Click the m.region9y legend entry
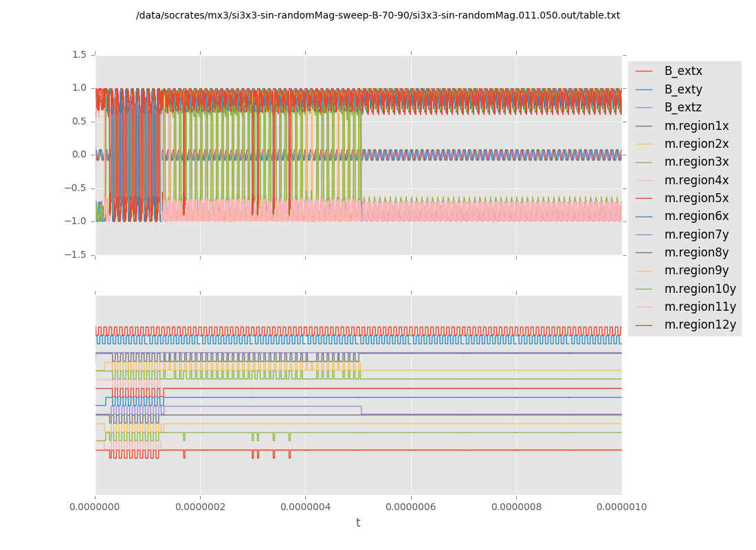Image resolution: width=756 pixels, height=550 pixels. tap(696, 270)
